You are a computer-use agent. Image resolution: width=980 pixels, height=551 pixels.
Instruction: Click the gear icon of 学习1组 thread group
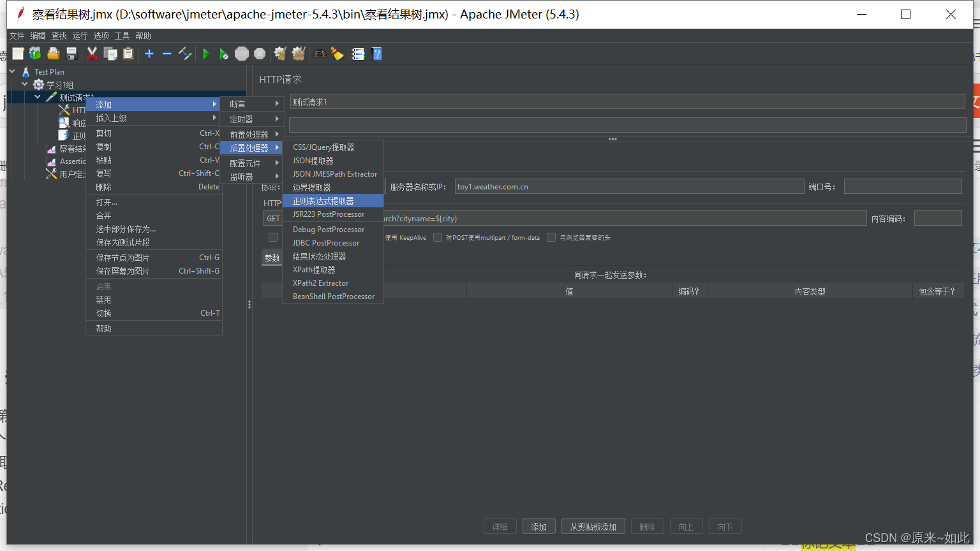(x=39, y=85)
